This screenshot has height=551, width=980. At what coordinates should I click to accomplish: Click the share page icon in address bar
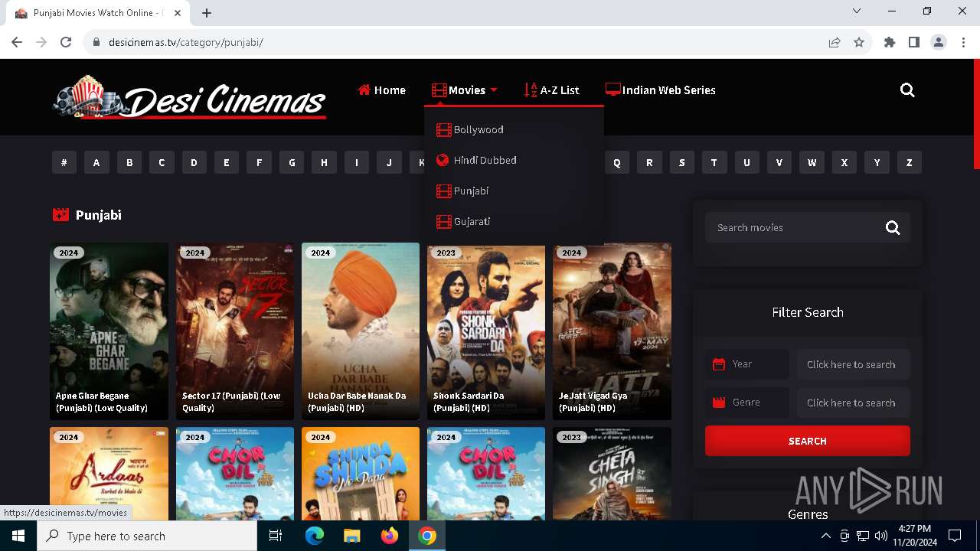click(x=835, y=42)
